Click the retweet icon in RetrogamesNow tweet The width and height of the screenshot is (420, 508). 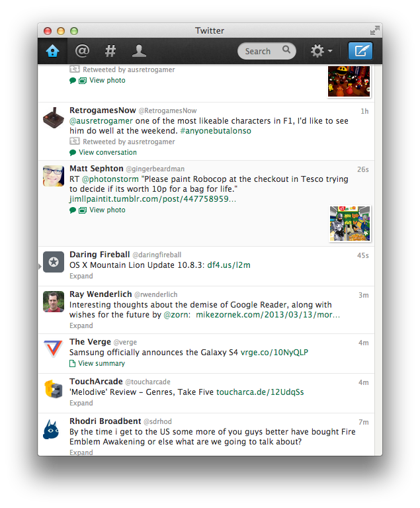click(x=75, y=142)
